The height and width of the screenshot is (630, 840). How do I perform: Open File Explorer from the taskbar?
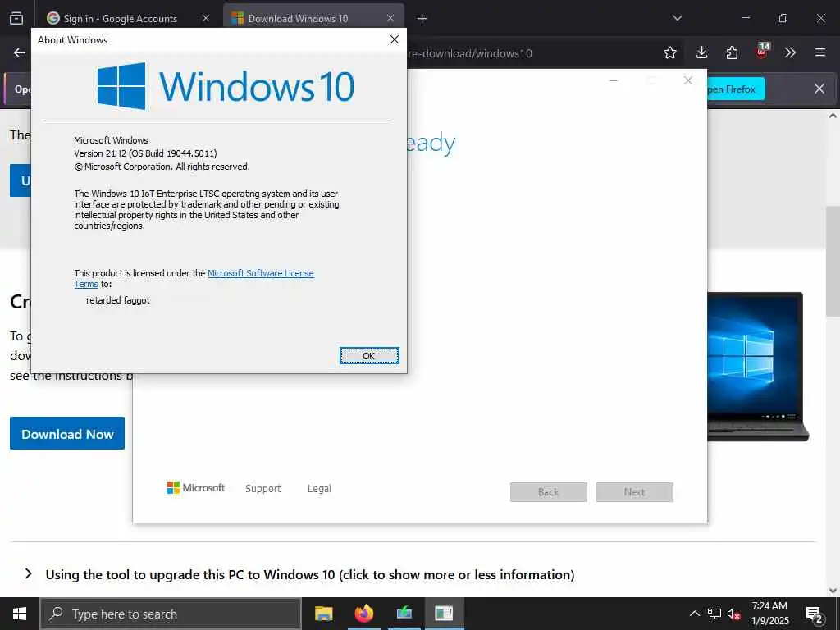click(323, 614)
